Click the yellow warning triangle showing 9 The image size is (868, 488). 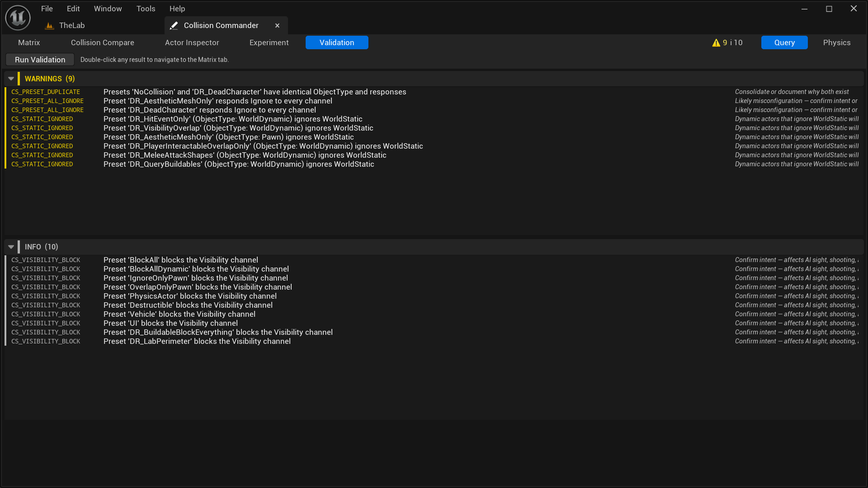[716, 42]
